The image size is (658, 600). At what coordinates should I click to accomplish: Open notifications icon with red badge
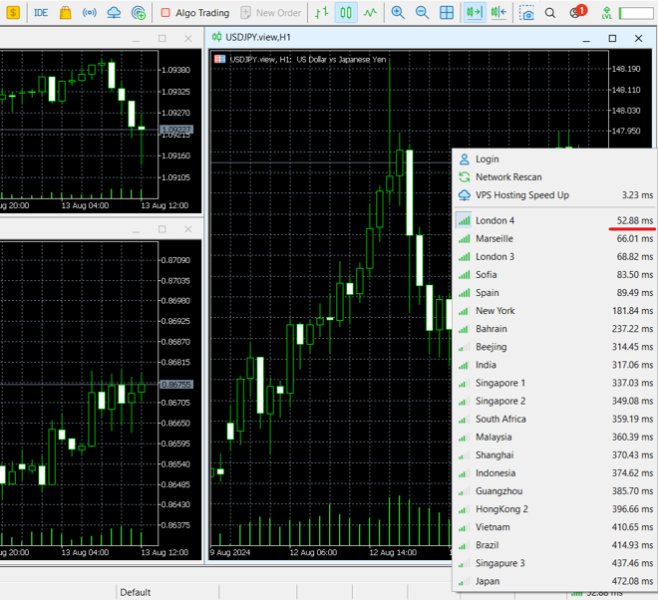(577, 13)
